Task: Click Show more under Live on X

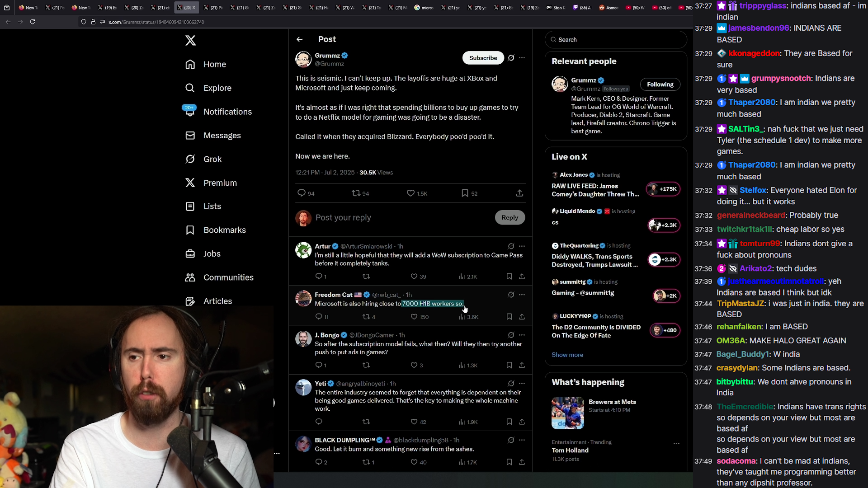Action: click(567, 355)
